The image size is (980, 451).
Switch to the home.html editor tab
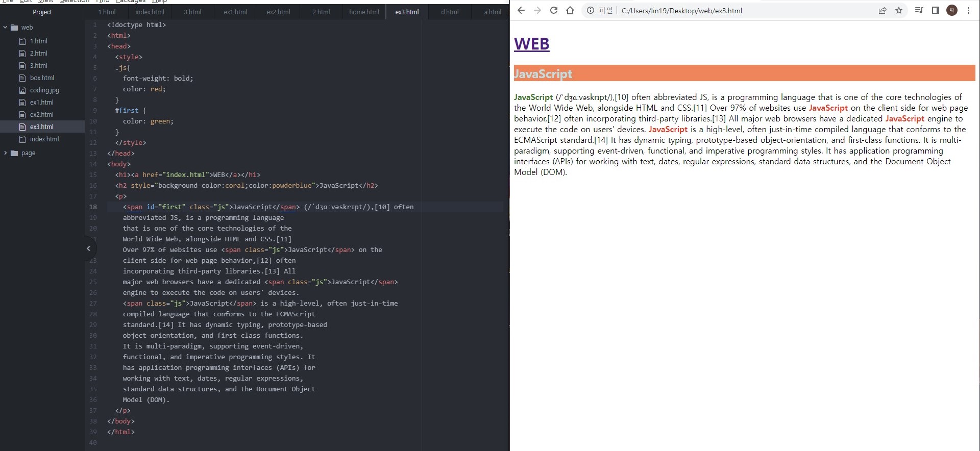point(364,12)
